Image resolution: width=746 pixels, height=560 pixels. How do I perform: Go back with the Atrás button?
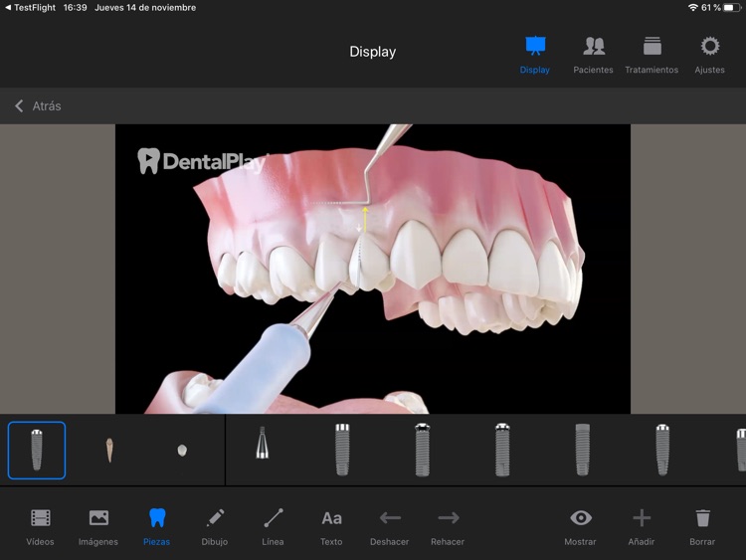38,105
